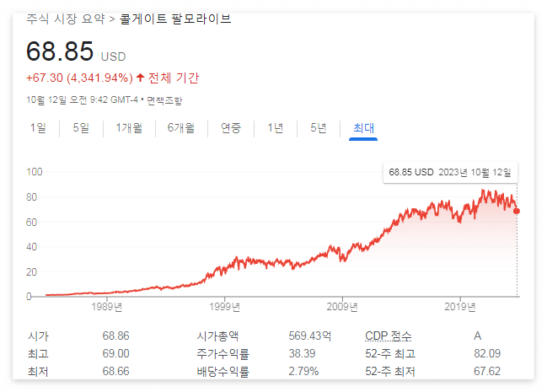Click the 52-주 최저 label
The height and width of the screenshot is (392, 547).
[x=390, y=371]
